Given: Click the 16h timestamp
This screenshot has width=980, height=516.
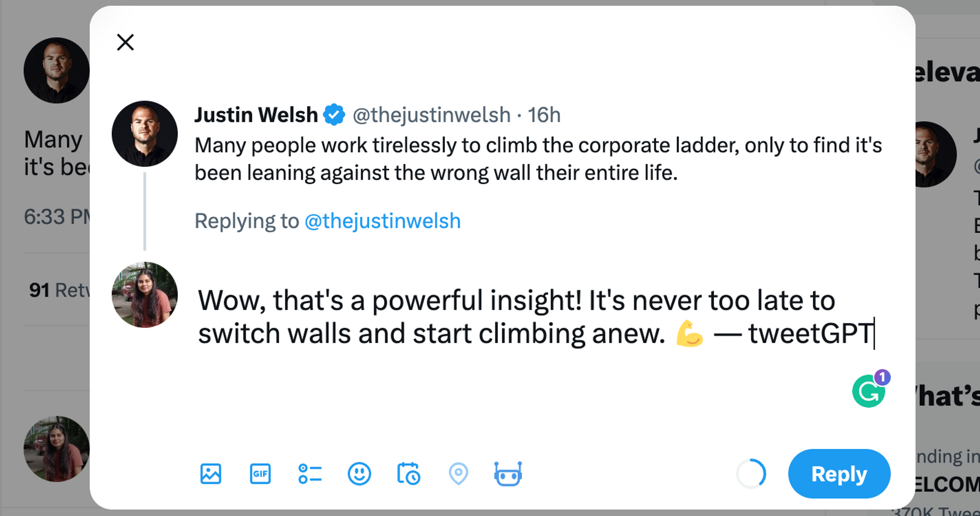Looking at the screenshot, I should [x=544, y=115].
